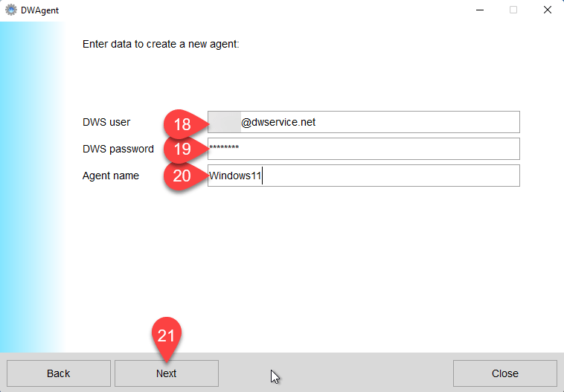The image size is (564, 392).
Task: Minimize the DWAgent window
Action: coord(480,10)
